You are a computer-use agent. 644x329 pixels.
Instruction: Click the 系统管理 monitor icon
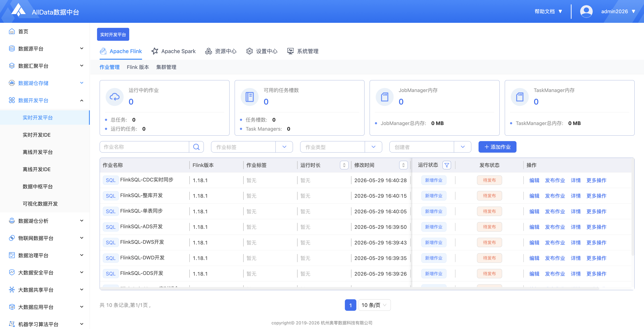[290, 51]
